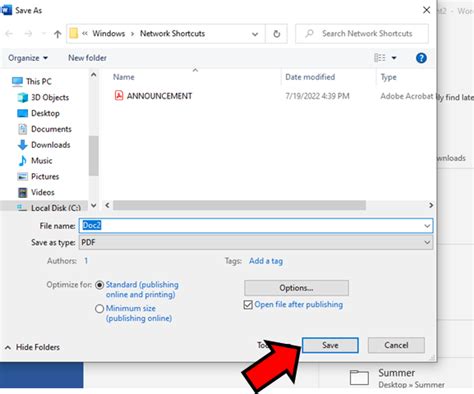Open 3D Objects folder in sidebar
Viewport: 474px width, 394px height.
(43, 97)
